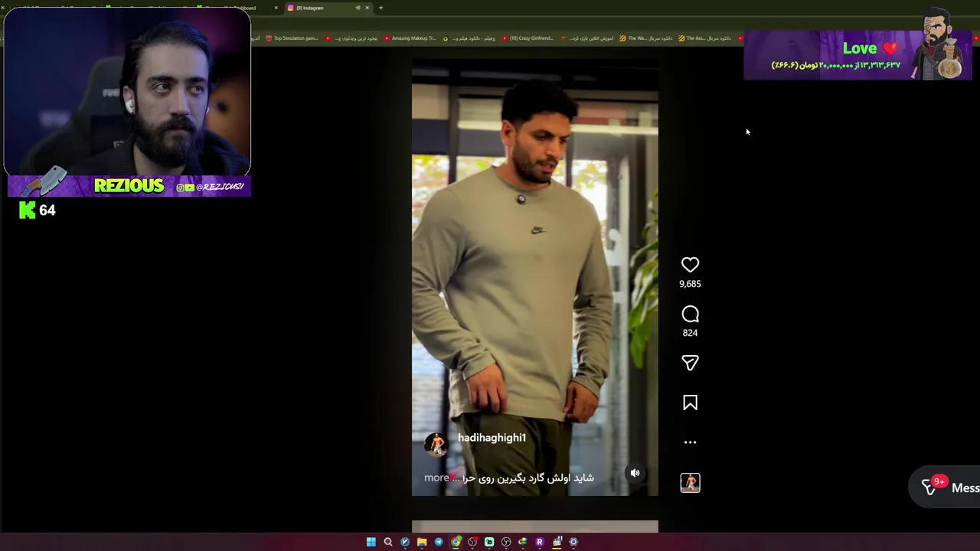This screenshot has width=980, height=551.
Task: View the 9,685 likes count
Action: click(x=690, y=284)
